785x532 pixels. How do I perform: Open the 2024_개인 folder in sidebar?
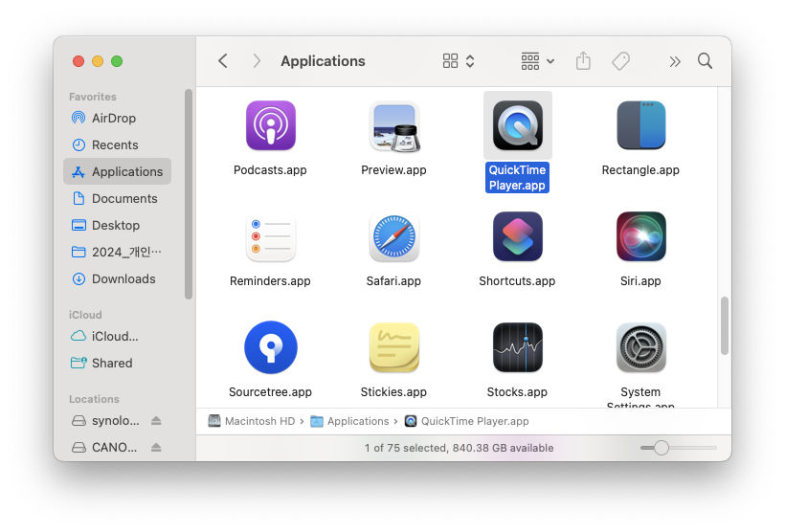click(x=117, y=252)
